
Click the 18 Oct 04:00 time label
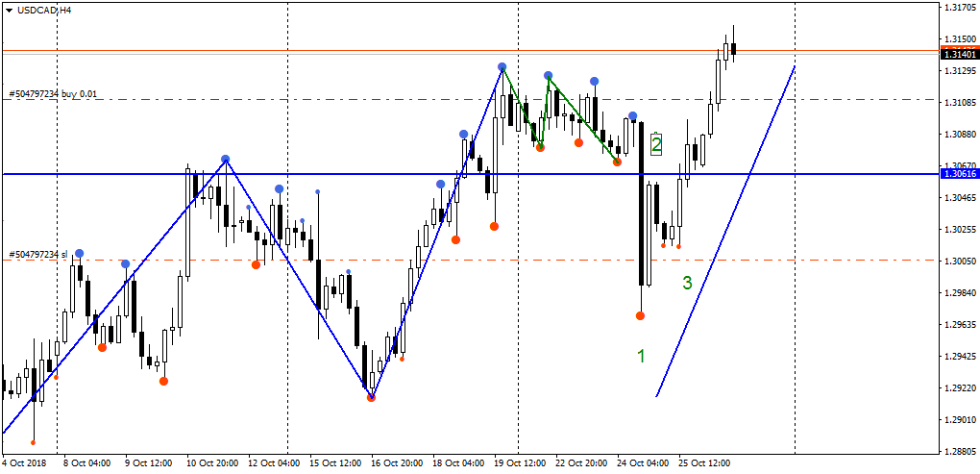pyautogui.click(x=458, y=463)
